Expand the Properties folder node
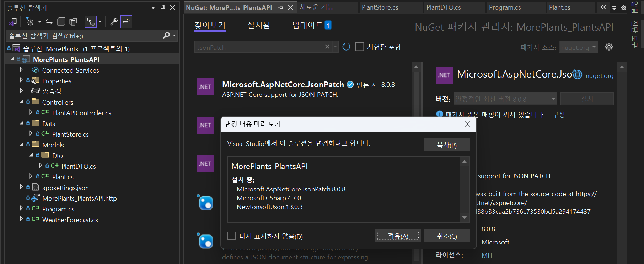The height and width of the screenshot is (264, 644). pos(21,80)
